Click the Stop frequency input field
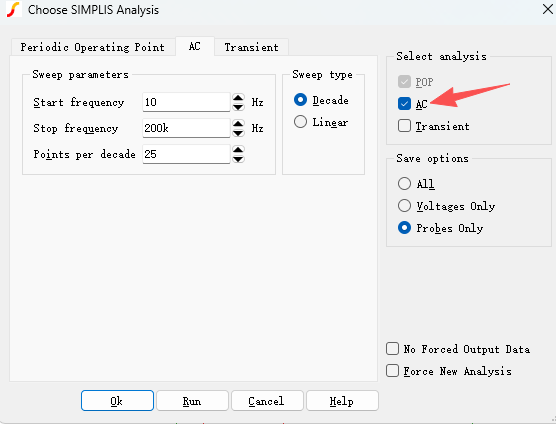The height and width of the screenshot is (424, 556). (x=186, y=128)
